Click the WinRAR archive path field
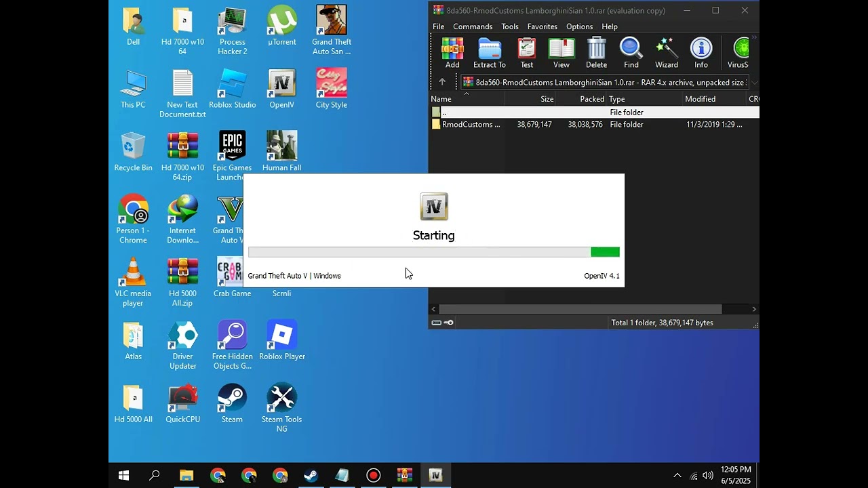The width and height of the screenshot is (868, 488). (x=605, y=83)
